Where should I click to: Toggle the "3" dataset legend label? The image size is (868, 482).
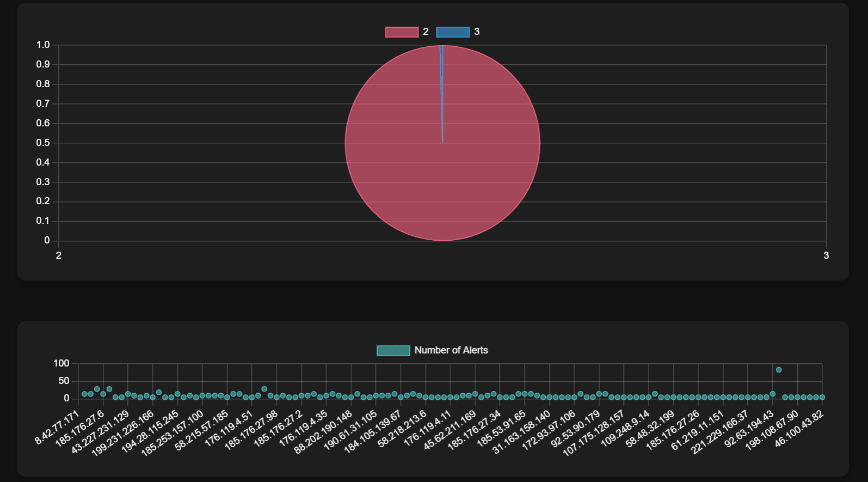477,32
